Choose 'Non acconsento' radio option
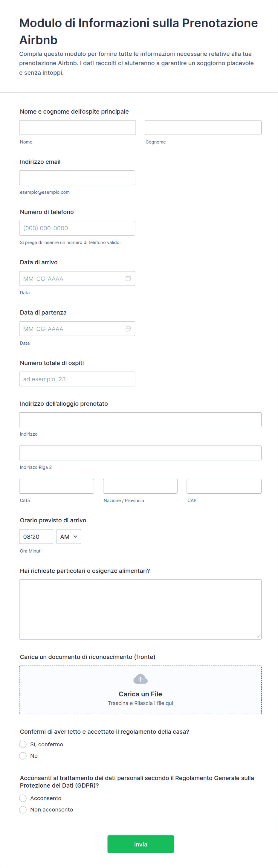278x868 pixels. click(x=23, y=809)
